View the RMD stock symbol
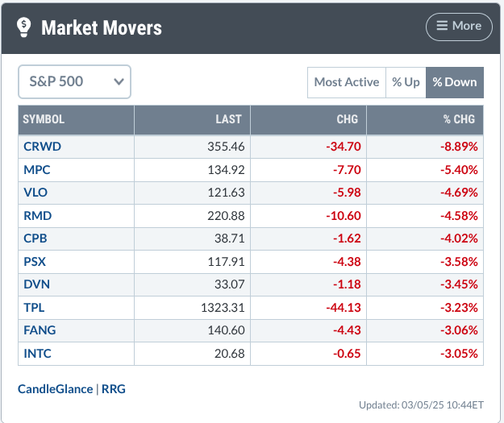 click(x=38, y=215)
